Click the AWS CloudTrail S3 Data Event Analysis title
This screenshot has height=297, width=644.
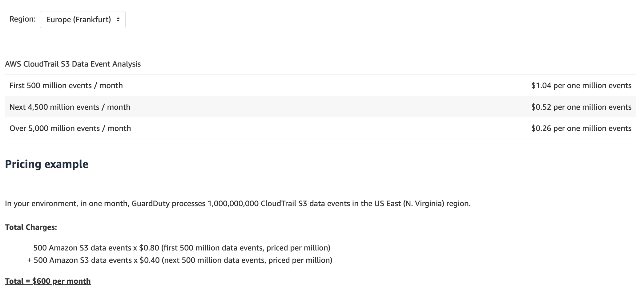point(73,64)
